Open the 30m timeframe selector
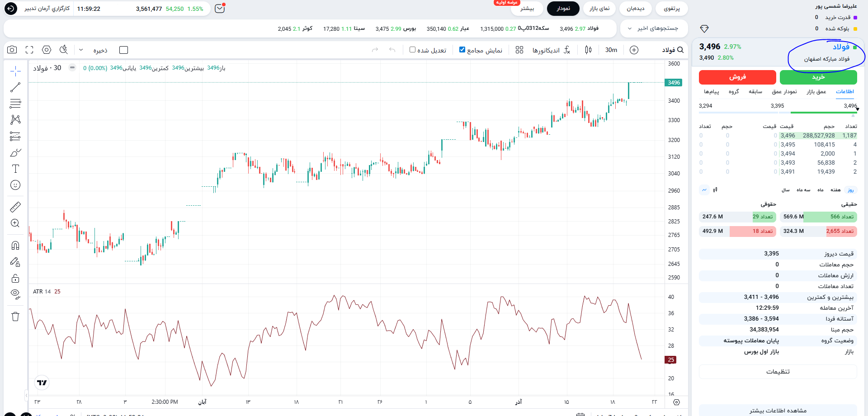The image size is (868, 416). click(611, 50)
